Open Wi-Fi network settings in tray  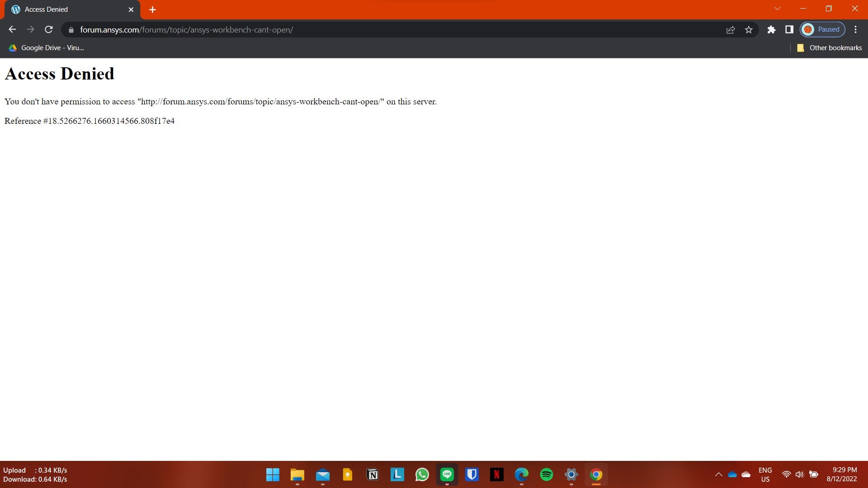pyautogui.click(x=787, y=474)
